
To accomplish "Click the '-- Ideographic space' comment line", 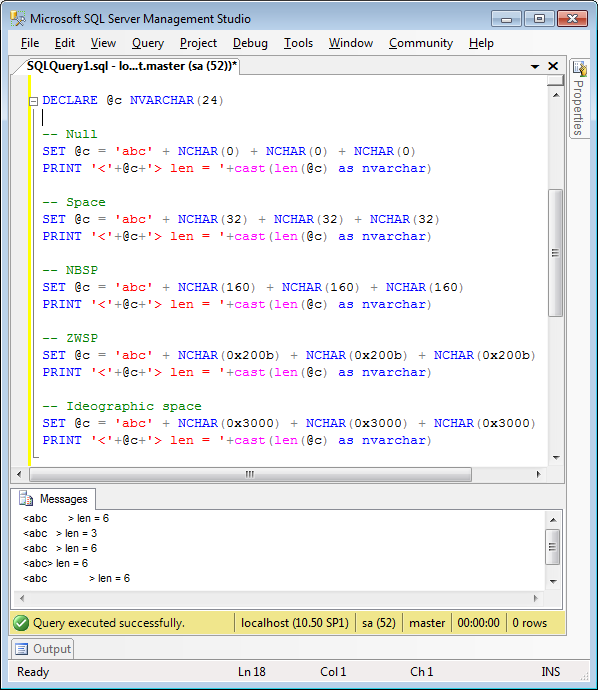I will click(x=122, y=406).
